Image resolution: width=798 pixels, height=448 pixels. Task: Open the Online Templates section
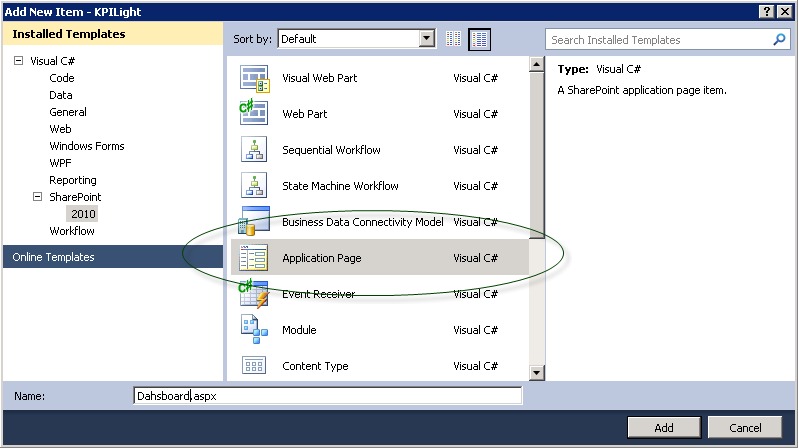[x=112, y=257]
